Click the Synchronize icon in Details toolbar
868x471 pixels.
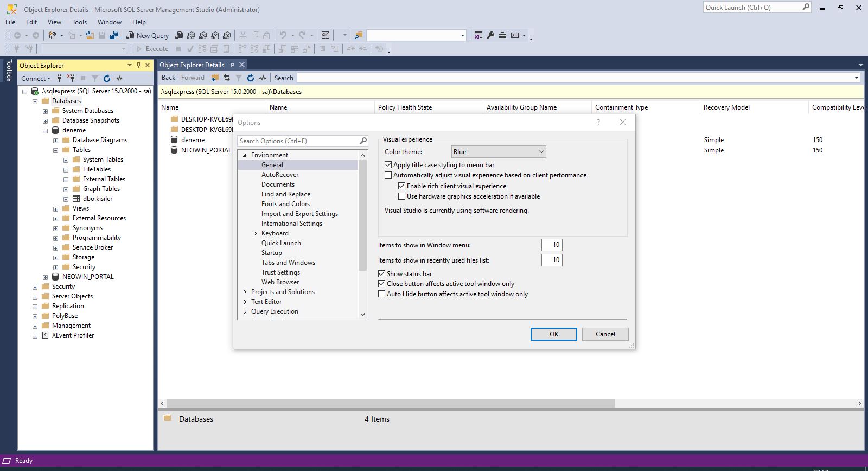point(227,78)
